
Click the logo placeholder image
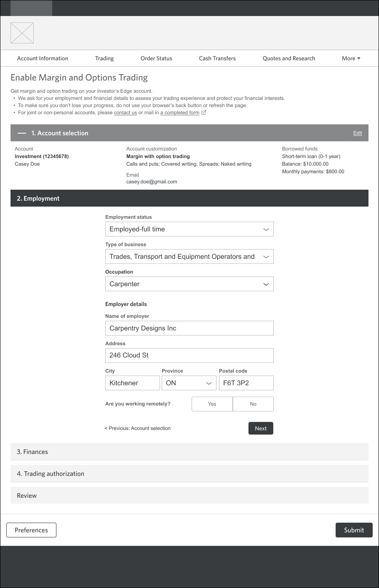point(22,33)
